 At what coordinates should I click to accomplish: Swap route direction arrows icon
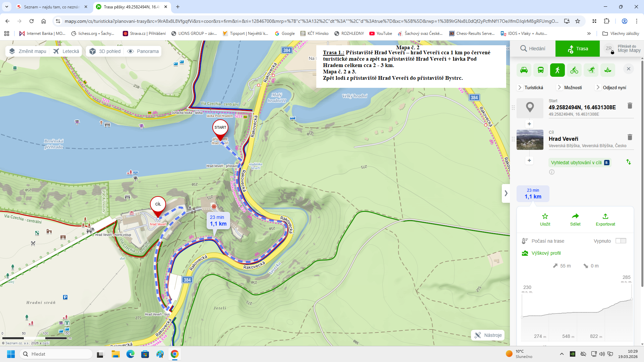coord(629,162)
